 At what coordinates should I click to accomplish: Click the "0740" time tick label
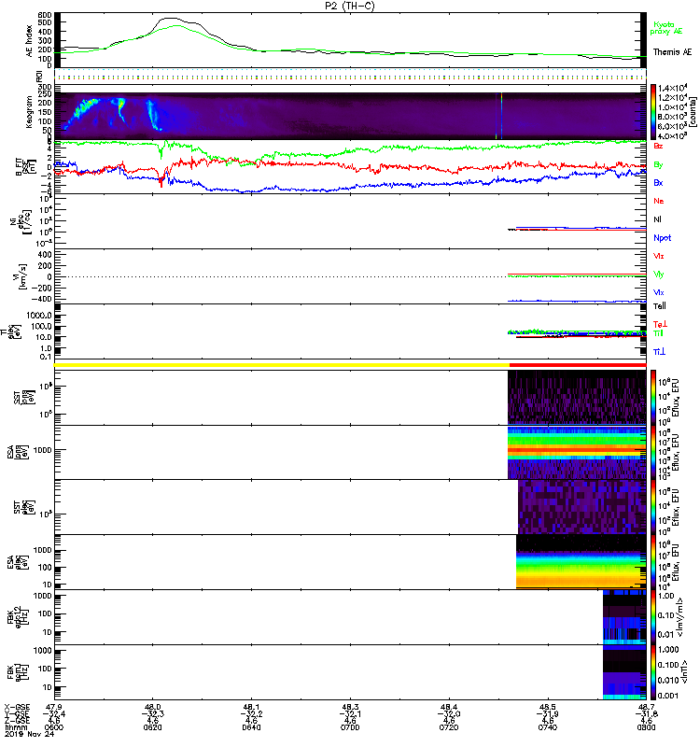[548, 727]
